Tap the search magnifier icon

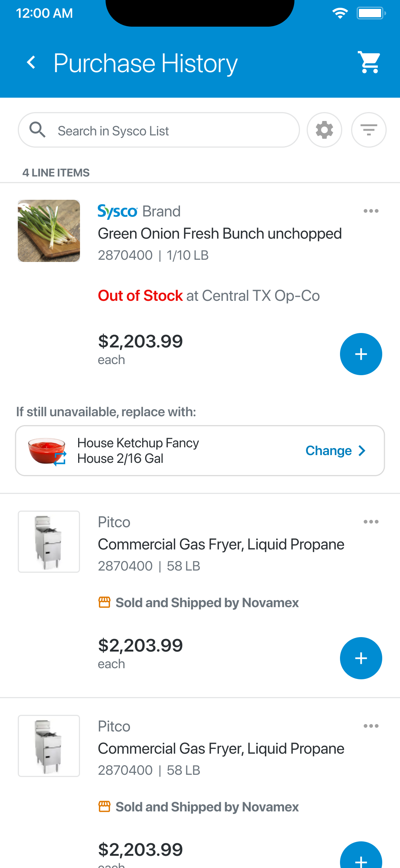tap(37, 130)
